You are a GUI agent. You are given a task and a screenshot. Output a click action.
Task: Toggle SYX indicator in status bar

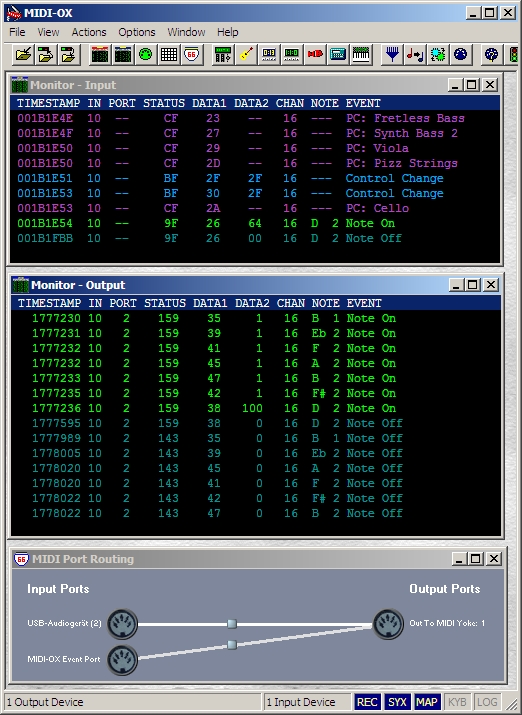[x=397, y=702]
